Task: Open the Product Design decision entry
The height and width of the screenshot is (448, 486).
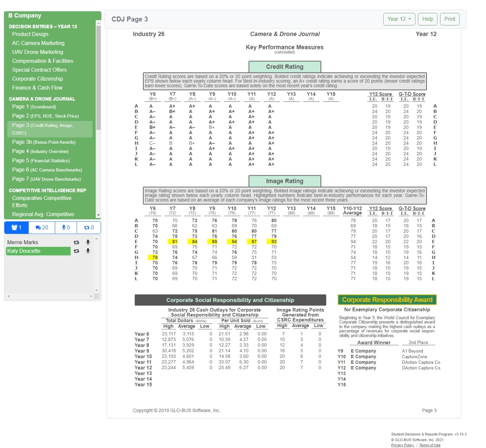Action: point(30,34)
